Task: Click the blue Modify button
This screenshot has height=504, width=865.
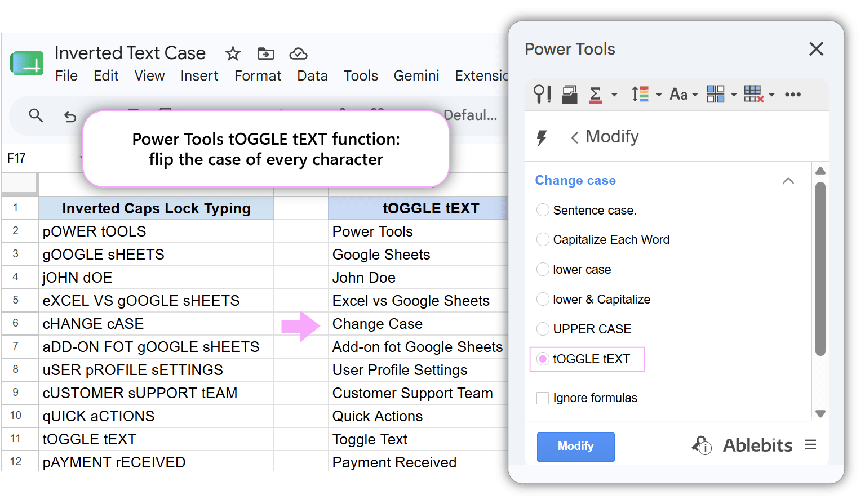Action: (575, 447)
